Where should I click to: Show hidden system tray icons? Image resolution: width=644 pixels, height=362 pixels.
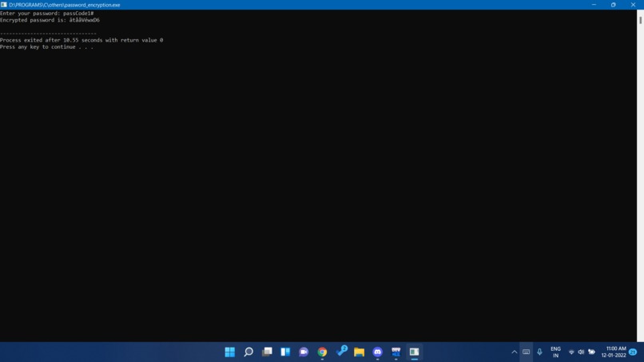click(x=514, y=352)
